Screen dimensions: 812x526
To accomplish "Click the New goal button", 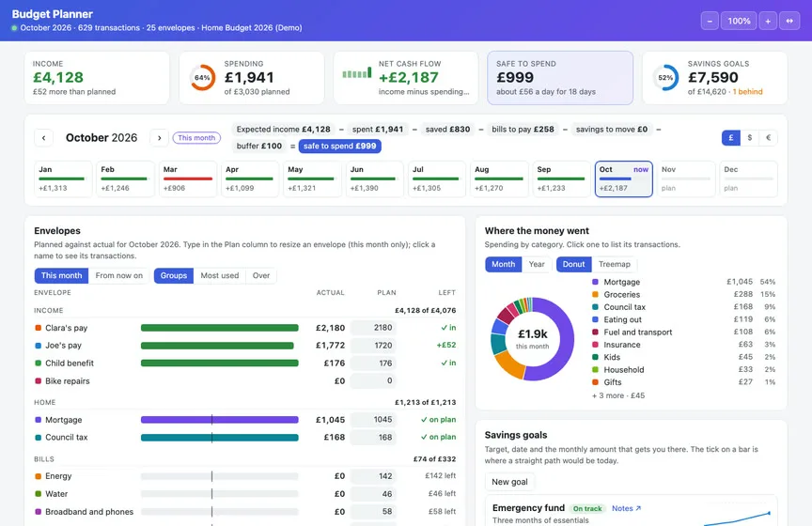I will coord(509,482).
